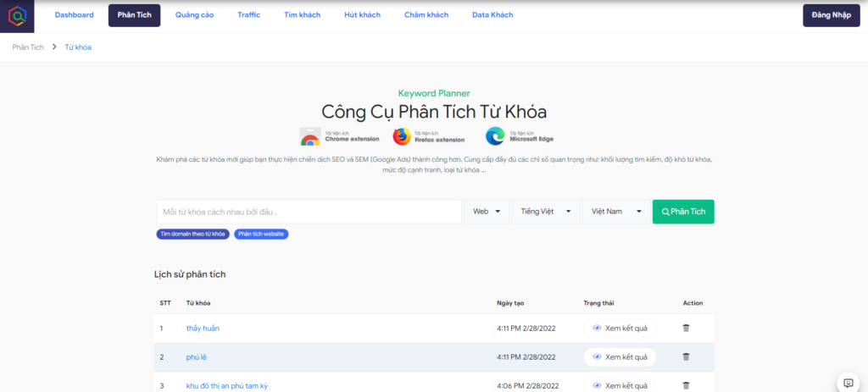Go to the Dashboard menu

[75, 15]
